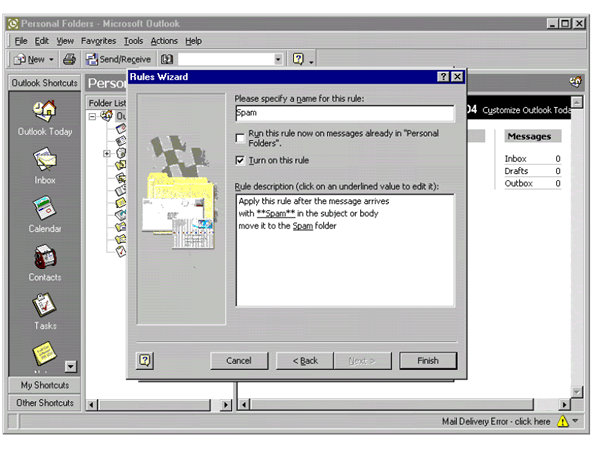Close the Rules Wizard dialog
Image resolution: width=600 pixels, height=449 pixels.
point(457,77)
